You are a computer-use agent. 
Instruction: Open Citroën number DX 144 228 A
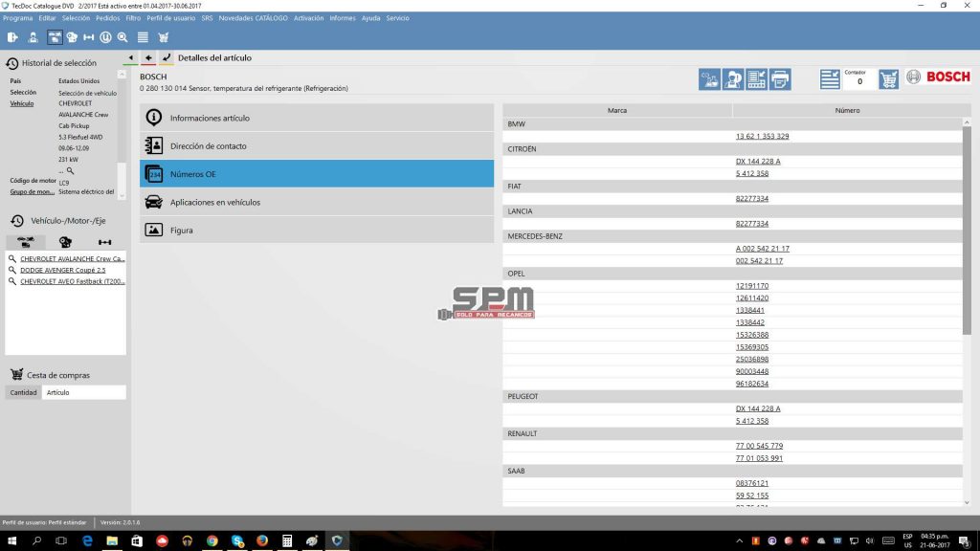(x=758, y=161)
